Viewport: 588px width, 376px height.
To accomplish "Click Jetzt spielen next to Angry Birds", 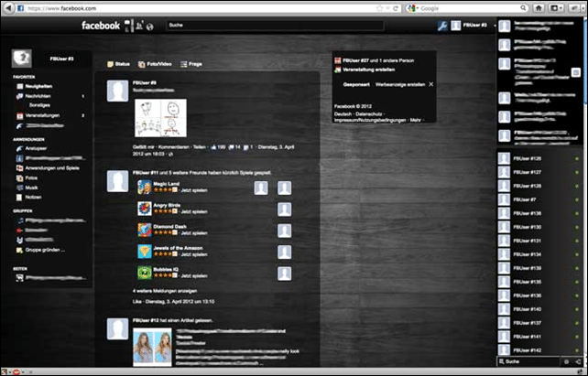I will click(x=194, y=212).
